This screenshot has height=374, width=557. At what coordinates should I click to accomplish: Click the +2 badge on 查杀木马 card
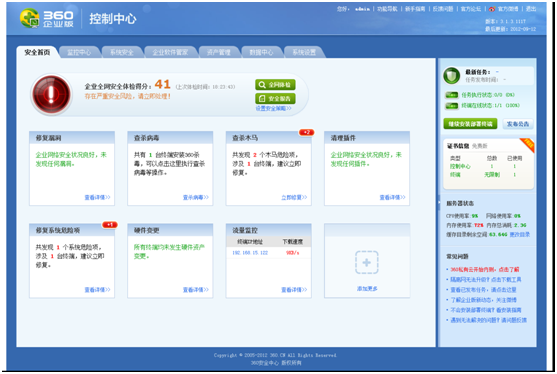click(307, 132)
